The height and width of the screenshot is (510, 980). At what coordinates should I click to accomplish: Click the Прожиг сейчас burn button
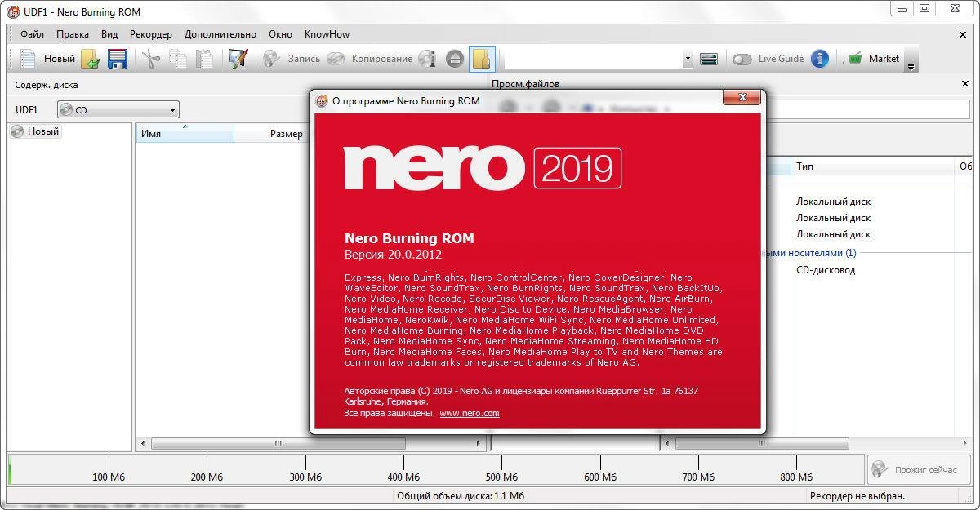point(919,470)
